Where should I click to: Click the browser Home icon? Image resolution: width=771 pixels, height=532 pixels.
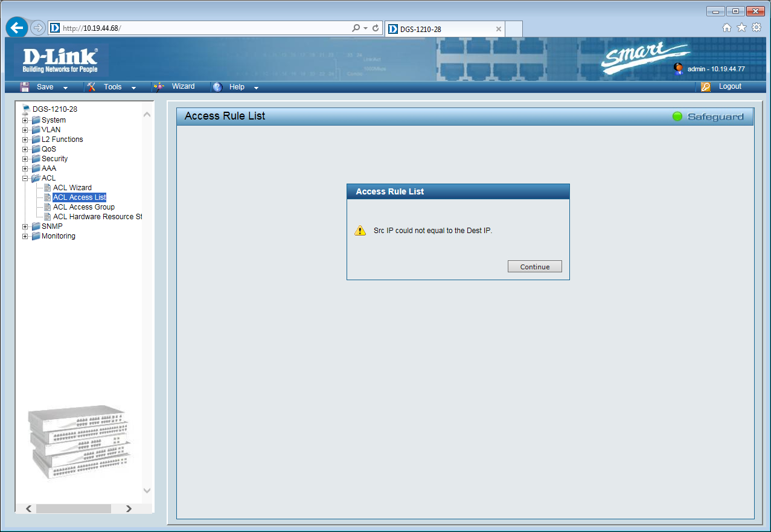tap(727, 27)
